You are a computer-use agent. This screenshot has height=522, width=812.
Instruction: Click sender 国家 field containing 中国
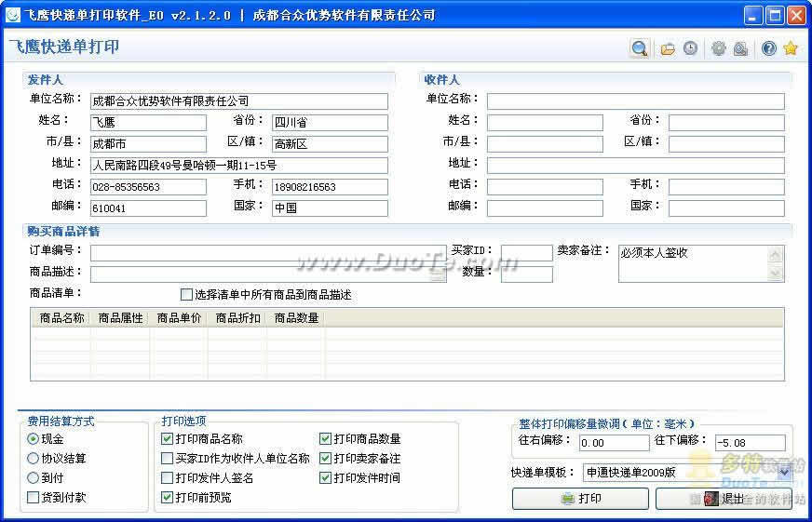[330, 208]
